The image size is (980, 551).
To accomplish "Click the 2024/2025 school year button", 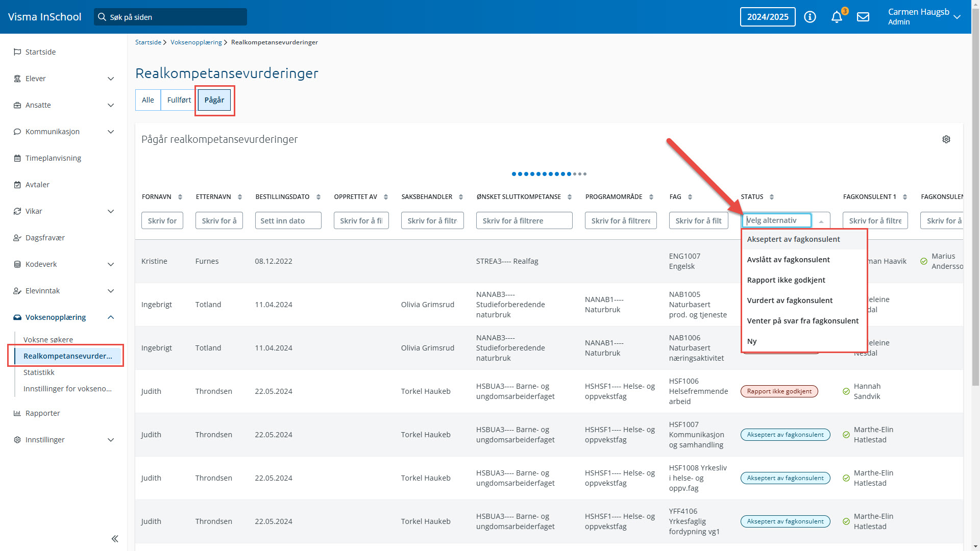I will pos(767,17).
